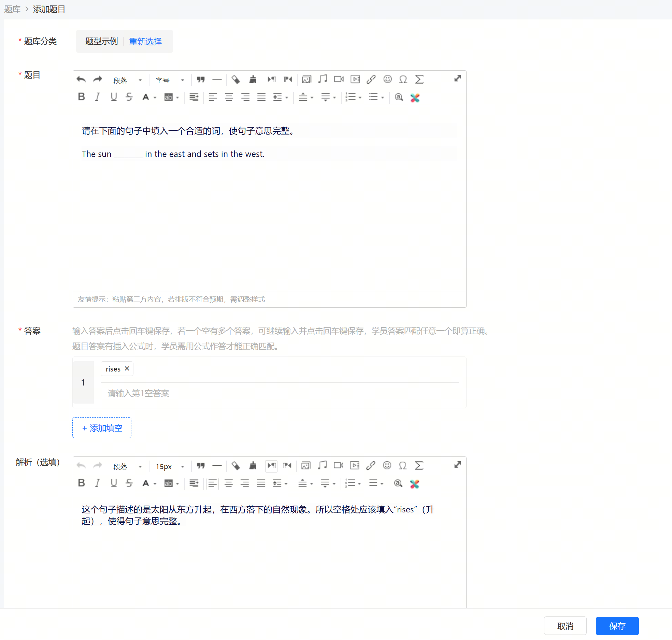Align center in 题目 editor

tap(229, 97)
